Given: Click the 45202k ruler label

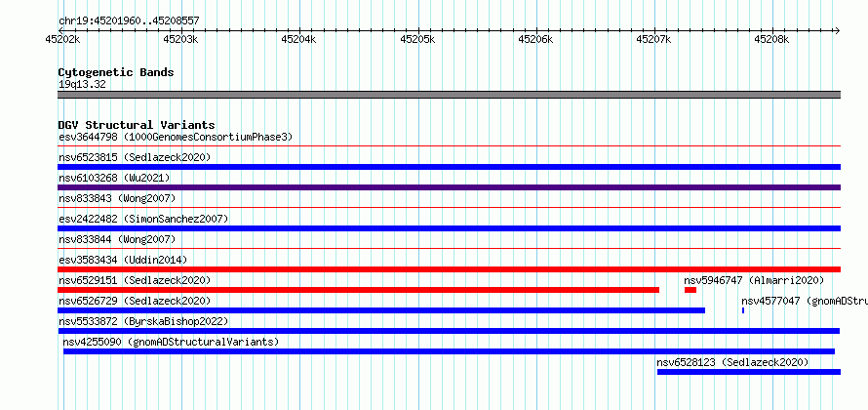Looking at the screenshot, I should click(x=63, y=39).
